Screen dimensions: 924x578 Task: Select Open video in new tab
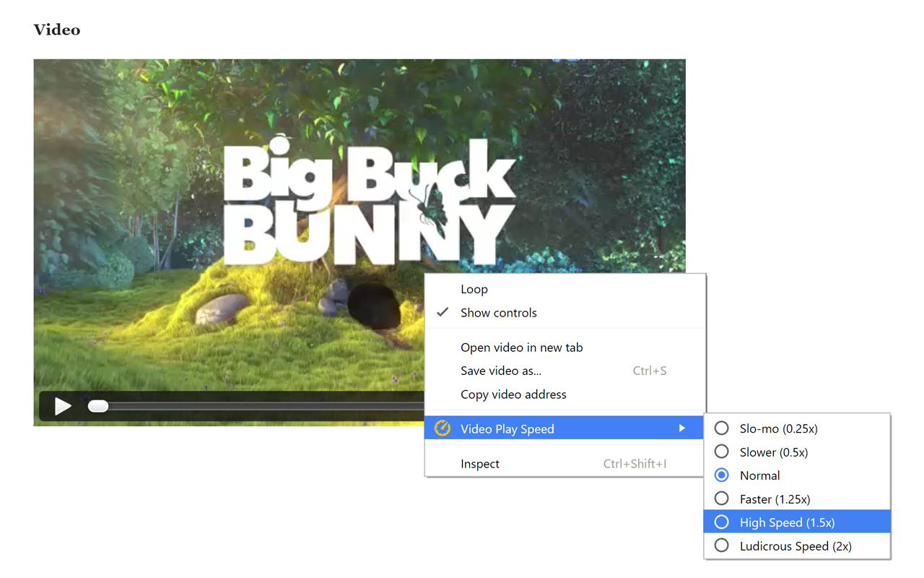tap(565, 348)
